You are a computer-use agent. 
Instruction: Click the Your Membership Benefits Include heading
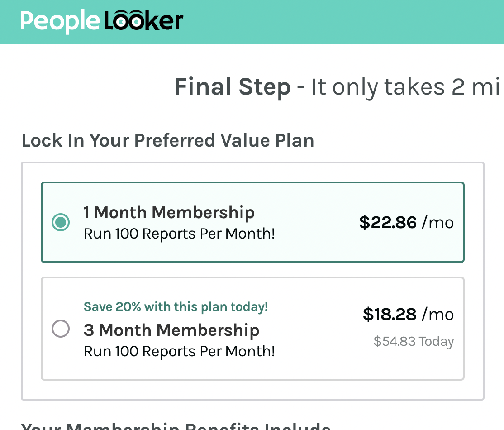176,426
